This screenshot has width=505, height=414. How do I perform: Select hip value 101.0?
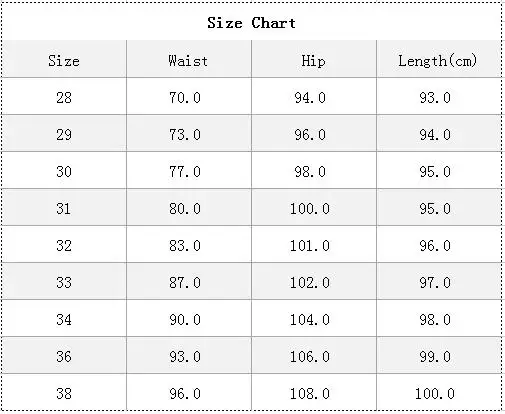point(310,246)
